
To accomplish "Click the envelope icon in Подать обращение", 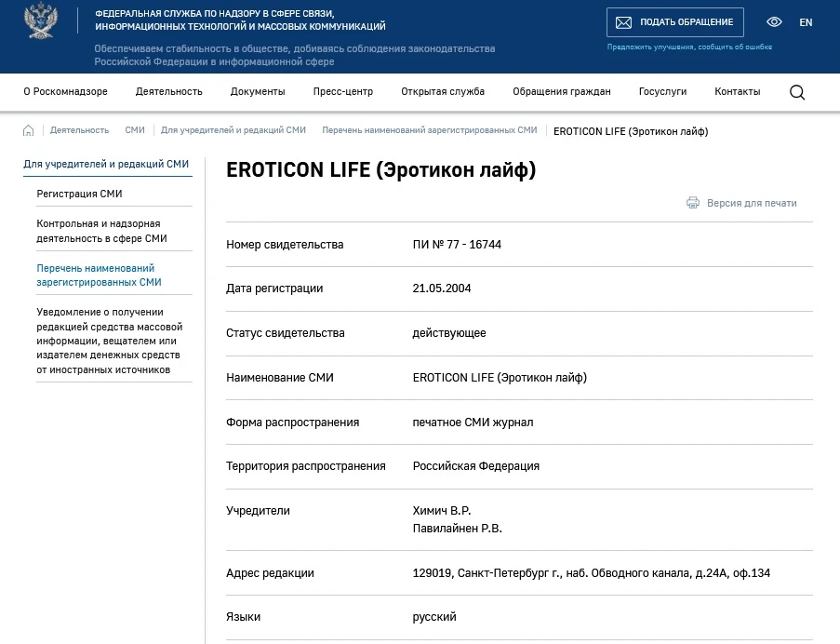I will click(x=623, y=22).
